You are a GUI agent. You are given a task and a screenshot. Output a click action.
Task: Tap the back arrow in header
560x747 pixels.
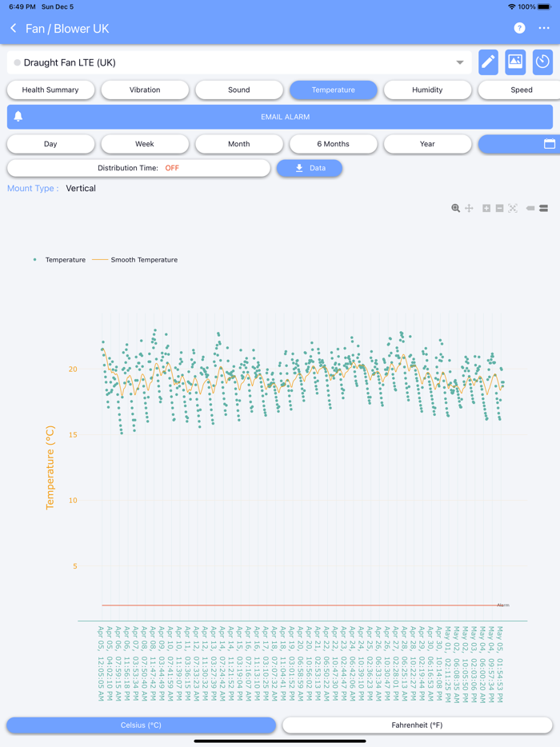click(14, 29)
